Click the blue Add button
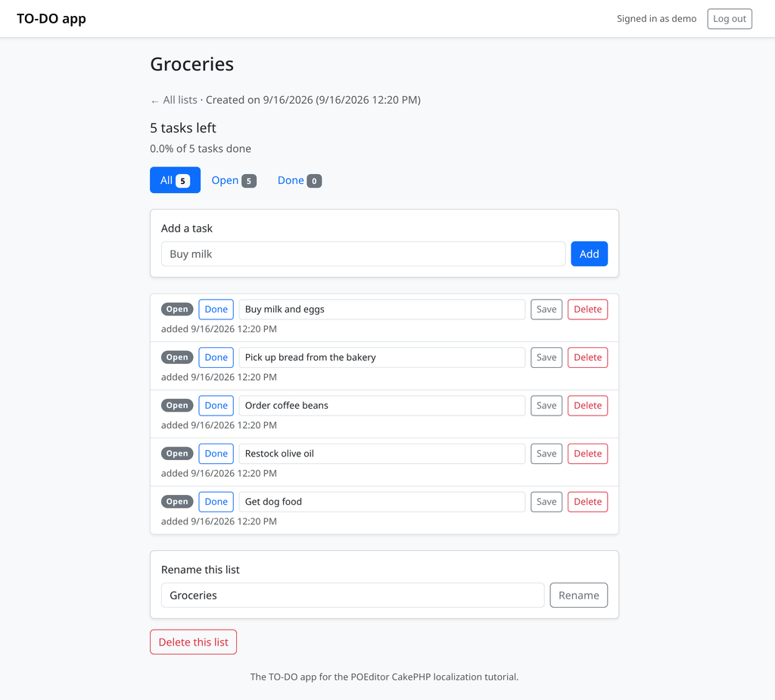Screen dimensions: 775x700 pos(589,254)
